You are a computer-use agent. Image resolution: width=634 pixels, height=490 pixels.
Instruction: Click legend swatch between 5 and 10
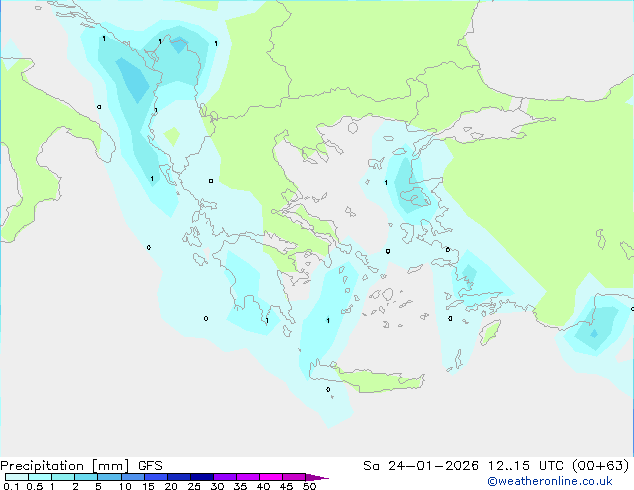(x=109, y=477)
